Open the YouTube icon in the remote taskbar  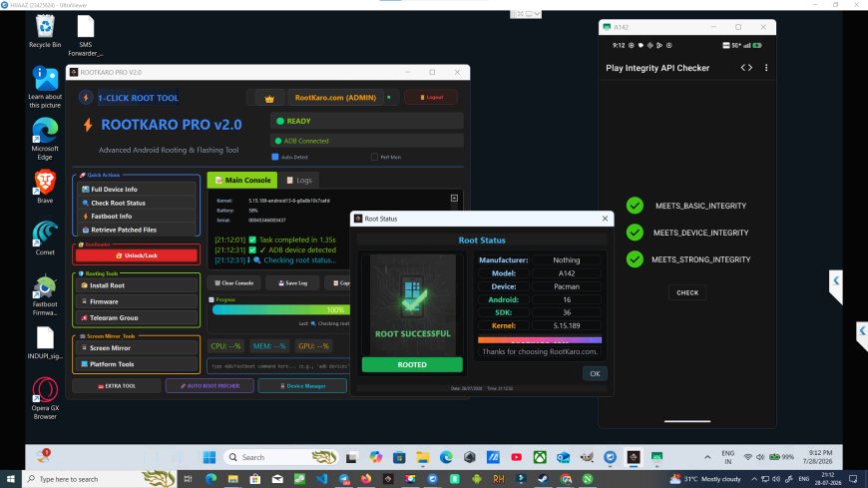coord(517,457)
